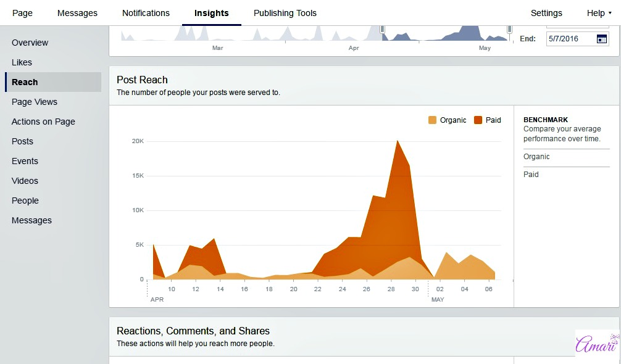Image resolution: width=621 pixels, height=364 pixels.
Task: Click the Paid legend color swatch
Action: pos(478,120)
